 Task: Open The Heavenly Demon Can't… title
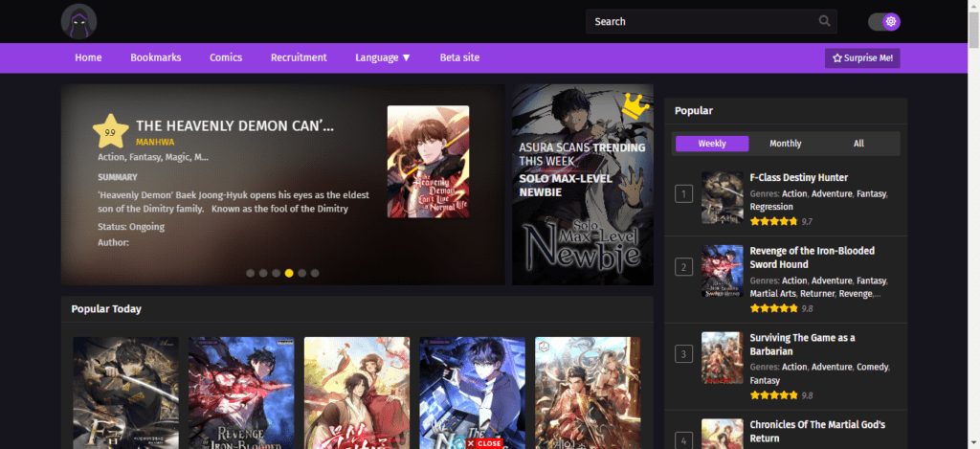235,125
